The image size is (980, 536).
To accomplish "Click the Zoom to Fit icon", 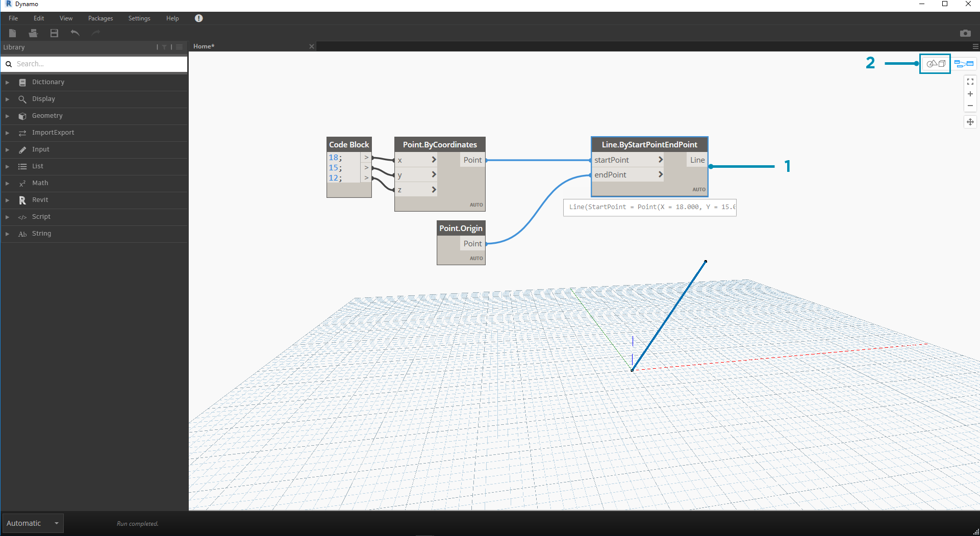I will tap(970, 82).
